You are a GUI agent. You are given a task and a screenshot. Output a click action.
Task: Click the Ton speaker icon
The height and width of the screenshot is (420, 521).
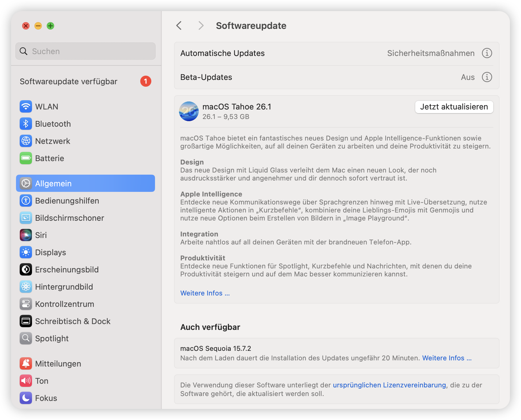click(x=26, y=381)
